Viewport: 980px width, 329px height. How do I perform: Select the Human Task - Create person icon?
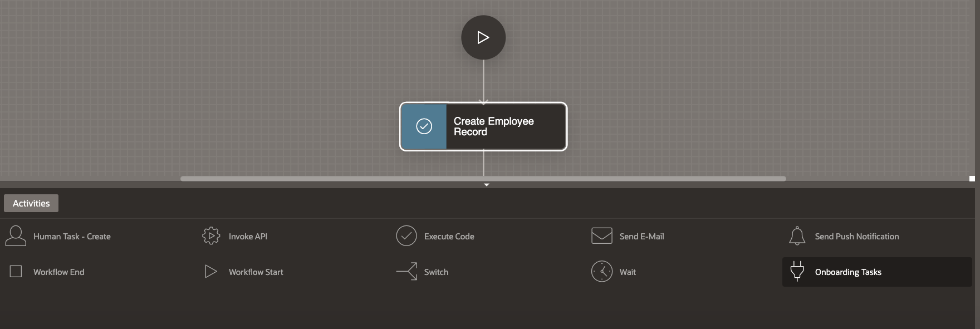[x=16, y=236]
